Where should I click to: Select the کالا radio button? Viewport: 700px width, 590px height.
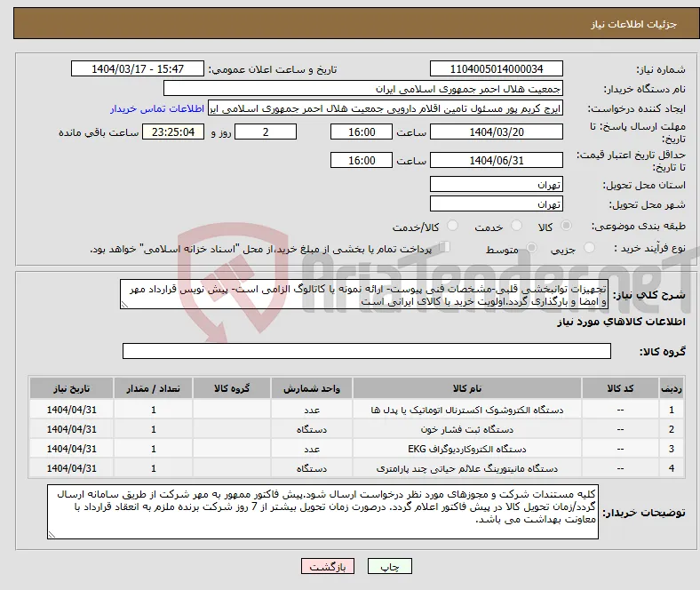pos(566,226)
